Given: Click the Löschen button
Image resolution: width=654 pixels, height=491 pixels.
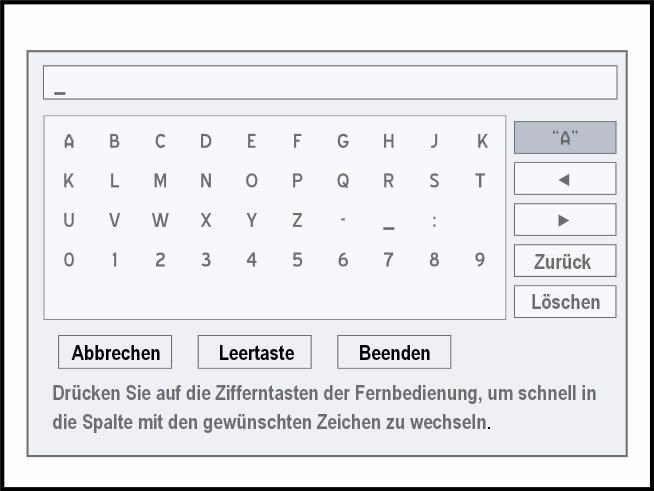Looking at the screenshot, I should [x=565, y=302].
